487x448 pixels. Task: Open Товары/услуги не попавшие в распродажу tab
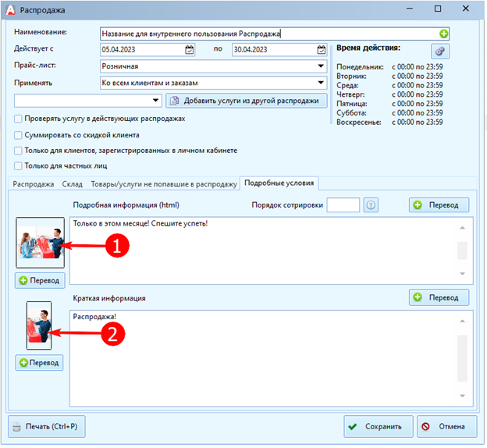click(162, 183)
